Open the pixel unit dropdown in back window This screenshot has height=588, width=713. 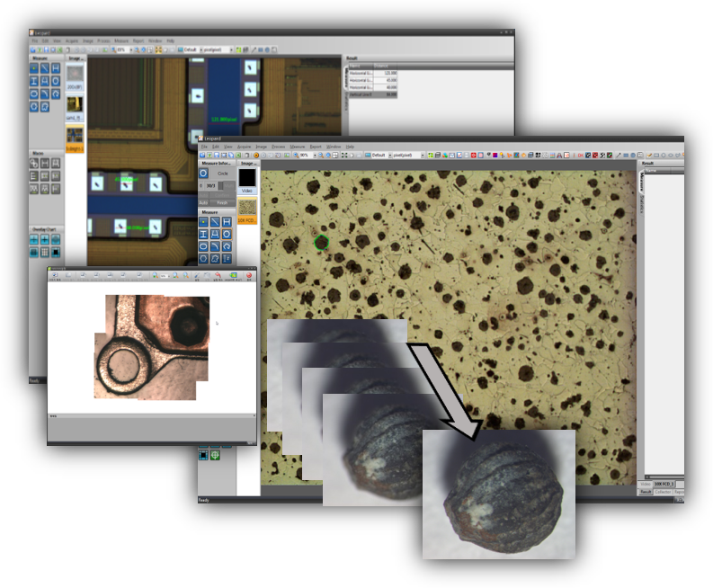point(231,49)
